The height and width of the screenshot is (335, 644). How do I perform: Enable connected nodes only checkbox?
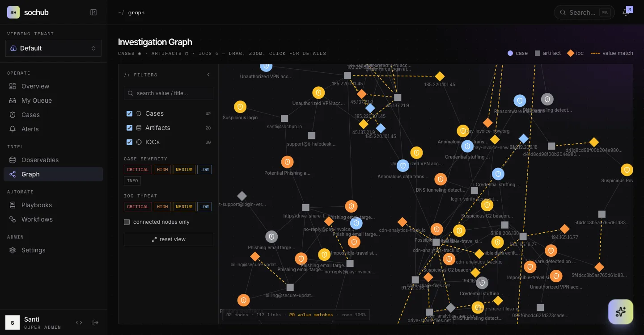tap(127, 222)
